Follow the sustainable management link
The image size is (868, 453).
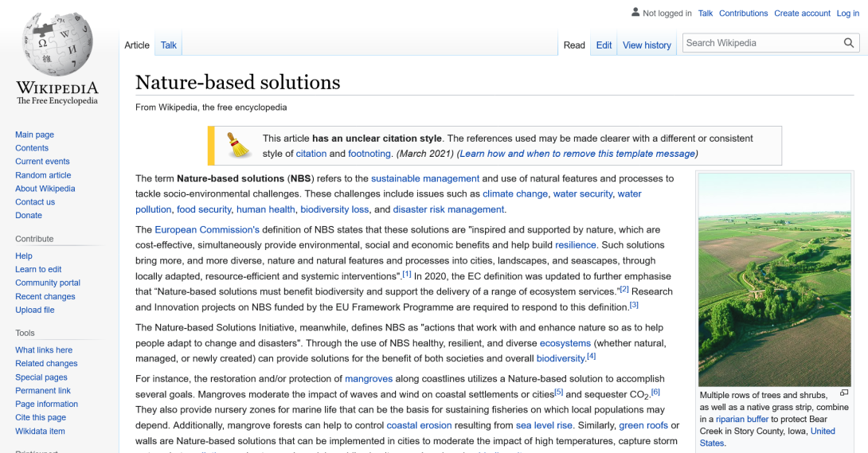425,178
